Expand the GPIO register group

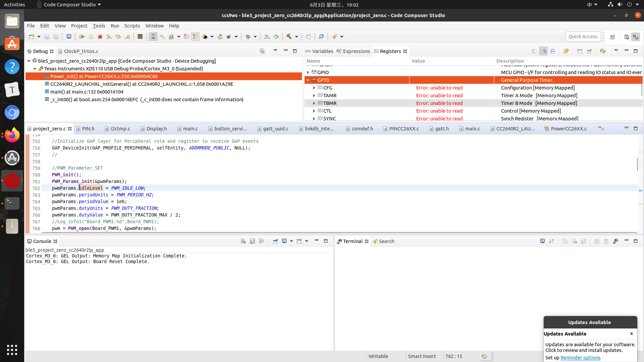pyautogui.click(x=308, y=72)
